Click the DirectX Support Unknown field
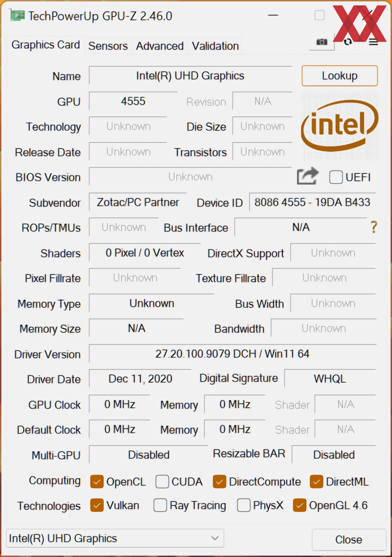The image size is (392, 557). pyautogui.click(x=333, y=253)
